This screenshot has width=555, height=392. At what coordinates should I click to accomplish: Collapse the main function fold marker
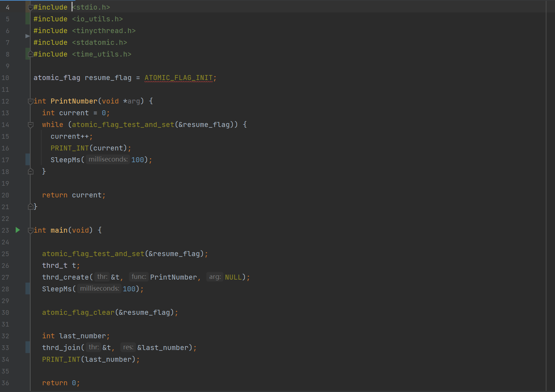click(x=31, y=231)
